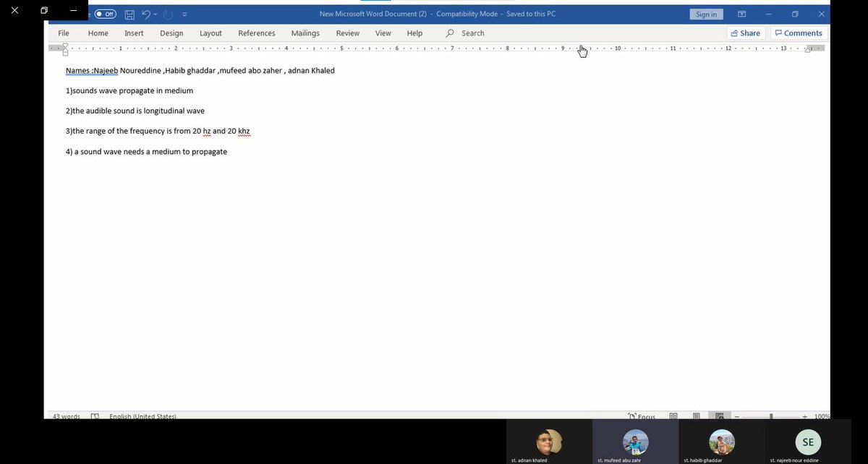
Task: Click Ribbon Display Options icon
Action: pos(741,14)
